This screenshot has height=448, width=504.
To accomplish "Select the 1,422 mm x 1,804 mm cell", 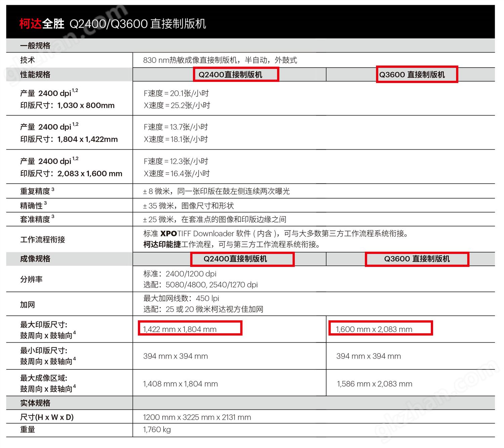I will (180, 329).
